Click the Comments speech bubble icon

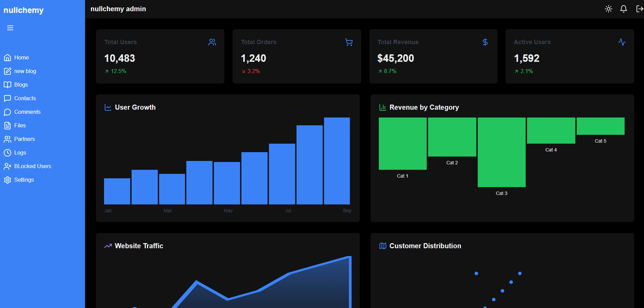pos(7,112)
